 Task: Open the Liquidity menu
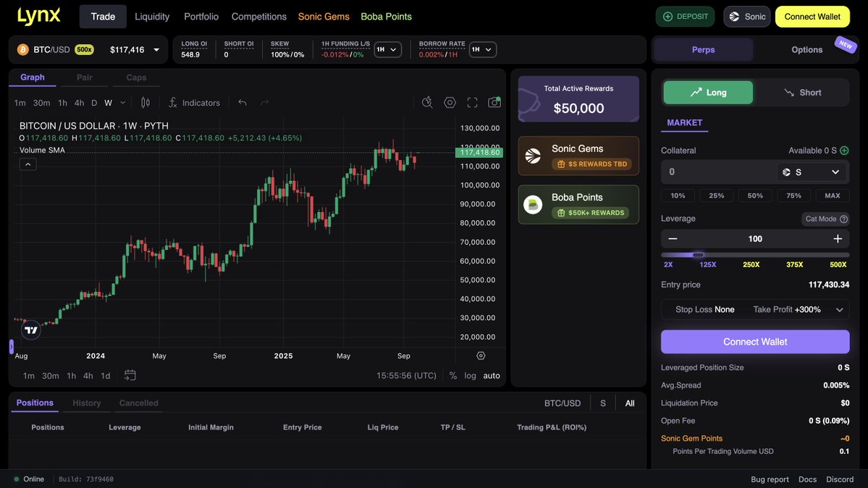tap(152, 17)
